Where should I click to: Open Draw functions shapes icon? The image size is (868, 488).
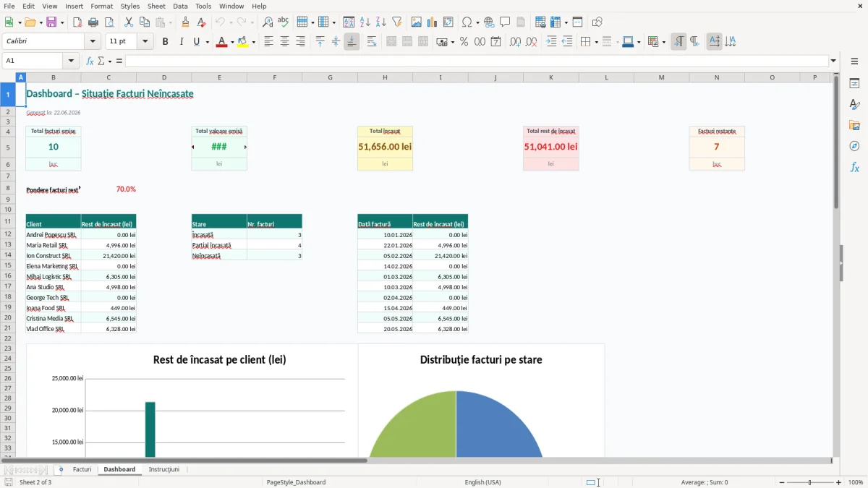coord(597,22)
